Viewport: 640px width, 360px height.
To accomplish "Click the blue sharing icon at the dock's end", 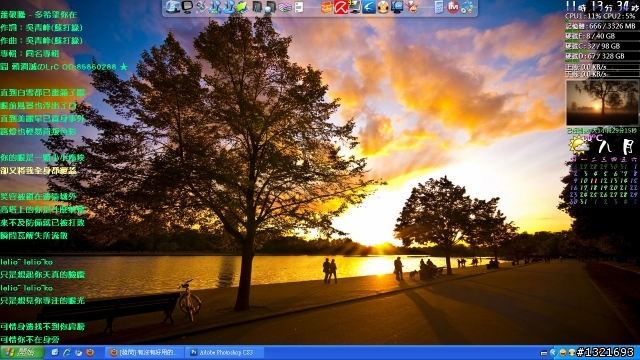I will (x=467, y=7).
